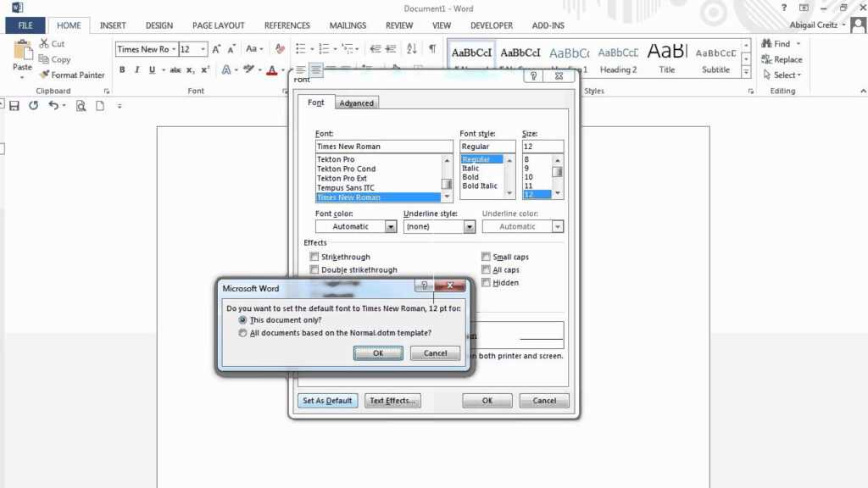
Task: Enable the Strikethrough effect checkbox
Action: pos(314,257)
